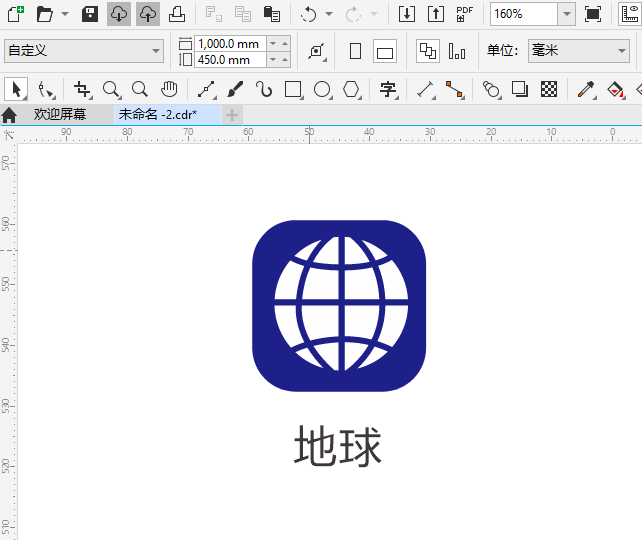This screenshot has height=540, width=642.
Task: Click the Copy icon in the toolbar
Action: click(x=243, y=14)
